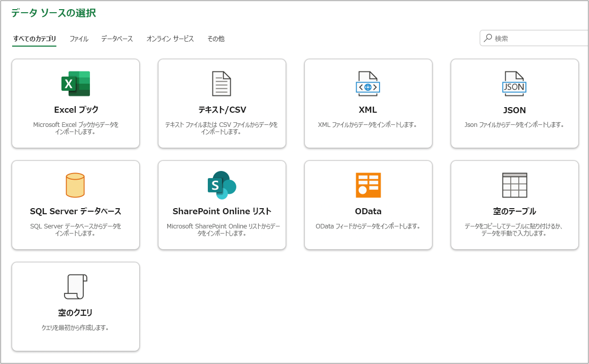Click the Microsoft SharePoint Online リストから description
This screenshot has width=589, height=364.
coord(223,229)
